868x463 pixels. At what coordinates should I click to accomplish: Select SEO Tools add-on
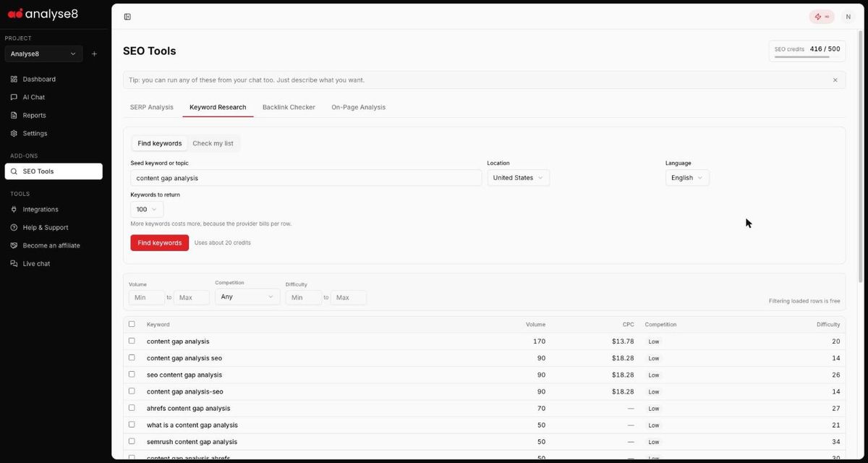tap(54, 171)
